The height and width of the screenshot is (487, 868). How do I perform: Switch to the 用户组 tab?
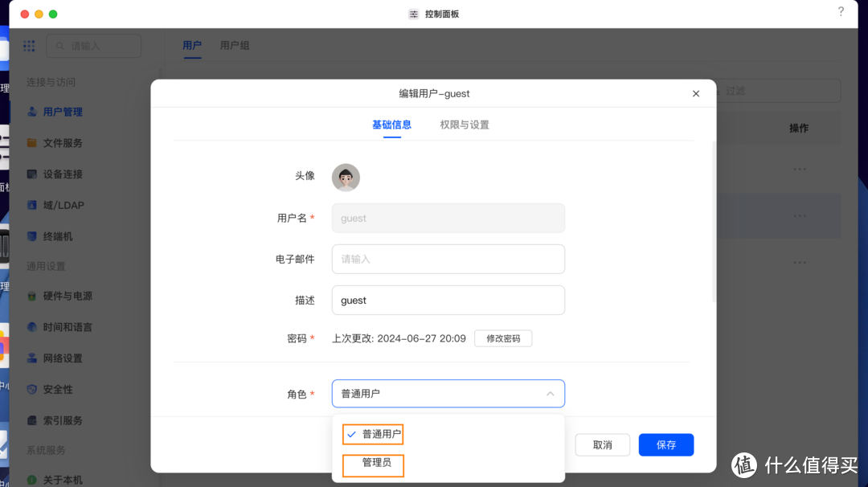coord(235,46)
